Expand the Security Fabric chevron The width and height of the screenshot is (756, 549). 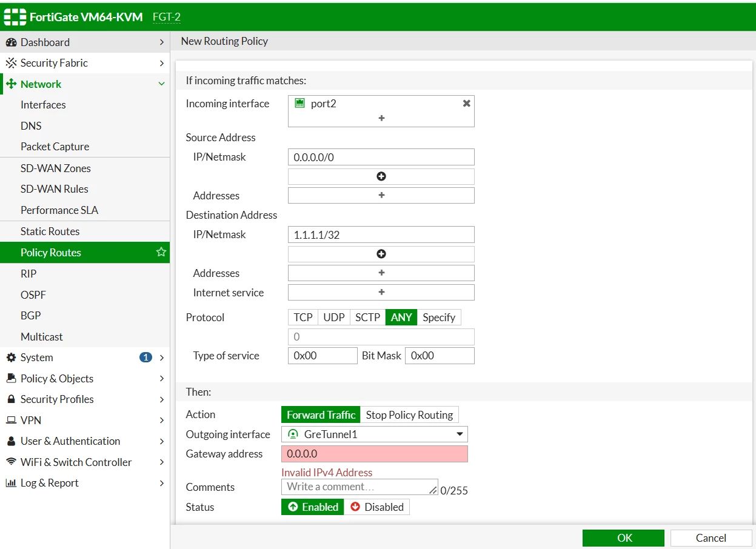pyautogui.click(x=161, y=63)
